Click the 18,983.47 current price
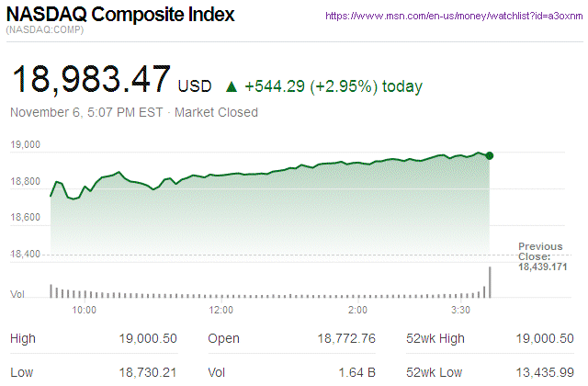Image resolution: width=588 pixels, height=386 pixels. tap(90, 80)
